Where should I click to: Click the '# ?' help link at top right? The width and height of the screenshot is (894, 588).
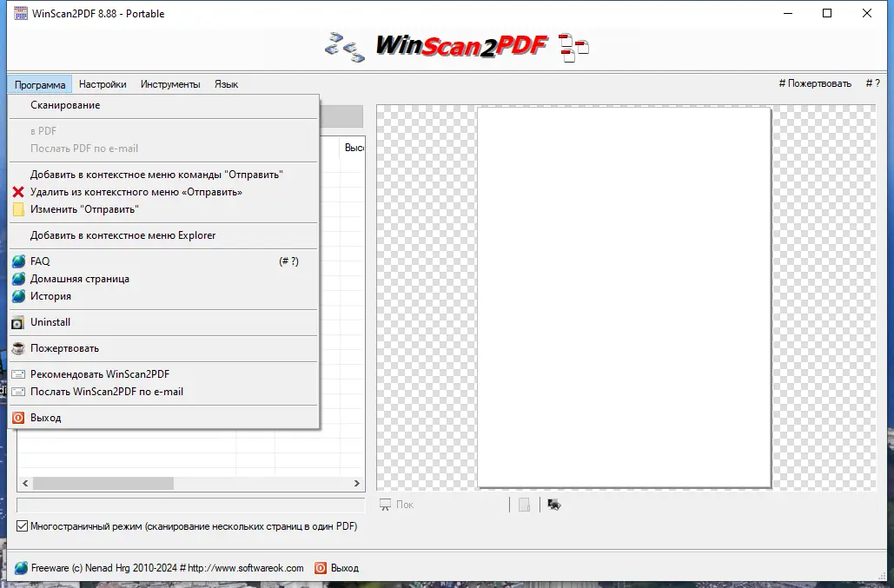[873, 83]
